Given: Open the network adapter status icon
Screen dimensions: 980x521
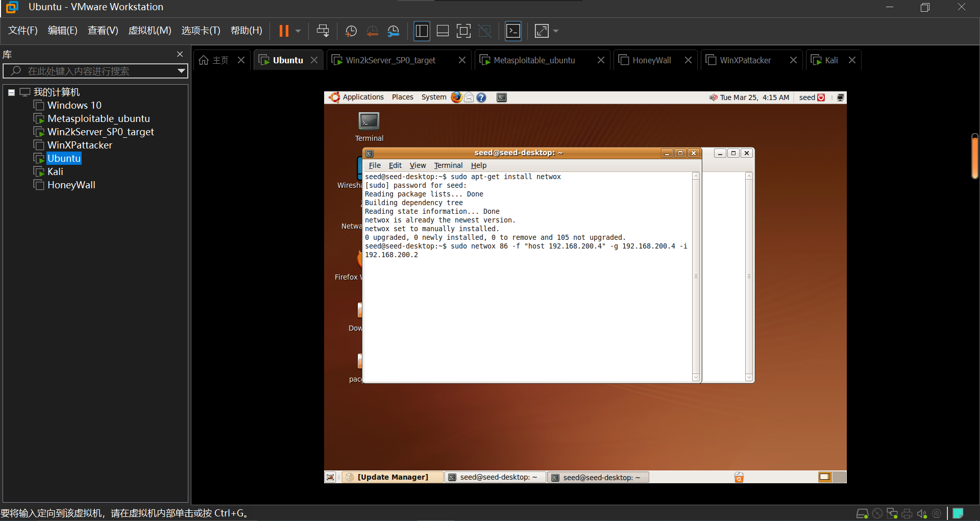Looking at the screenshot, I should pos(892,513).
